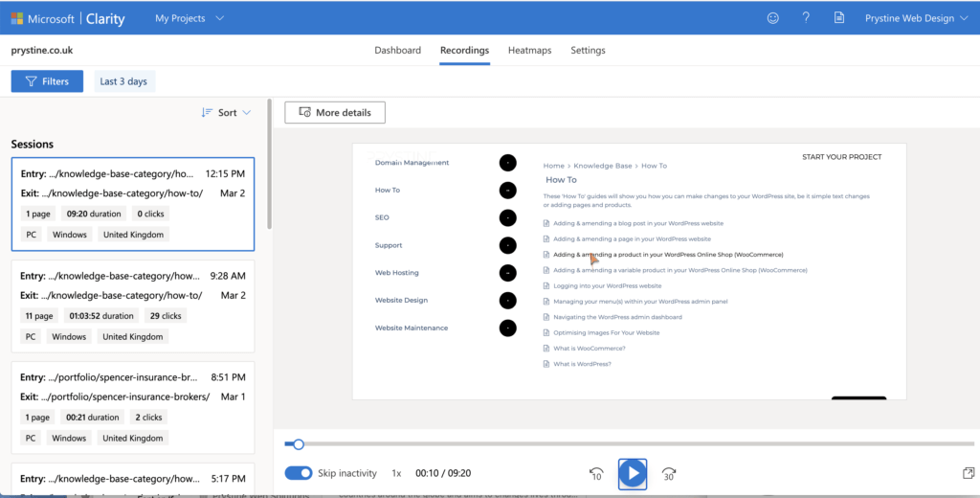Click the Windows tag in first session

pyautogui.click(x=69, y=235)
